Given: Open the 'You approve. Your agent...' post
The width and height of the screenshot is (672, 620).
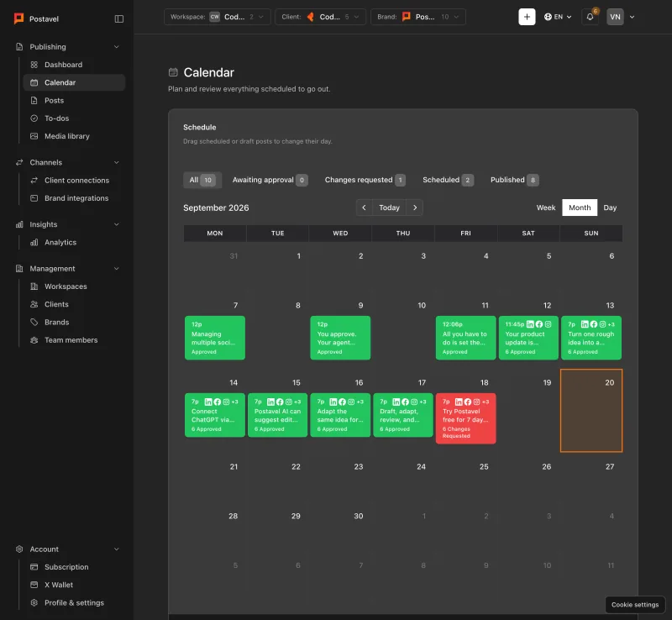Looking at the screenshot, I should click(x=340, y=338).
